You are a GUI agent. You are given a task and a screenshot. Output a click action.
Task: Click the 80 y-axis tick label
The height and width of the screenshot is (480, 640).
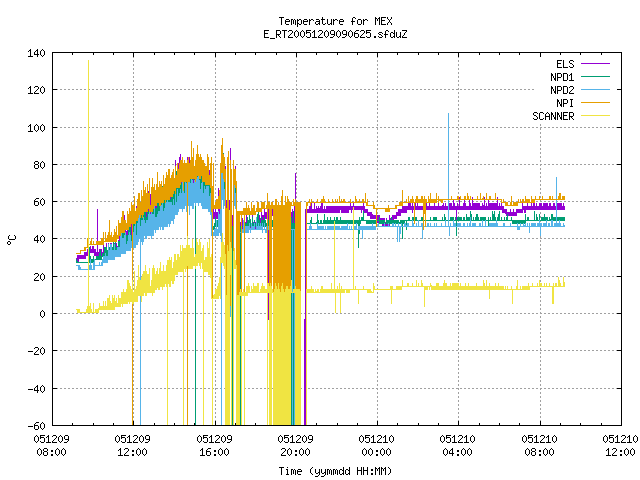click(x=40, y=165)
